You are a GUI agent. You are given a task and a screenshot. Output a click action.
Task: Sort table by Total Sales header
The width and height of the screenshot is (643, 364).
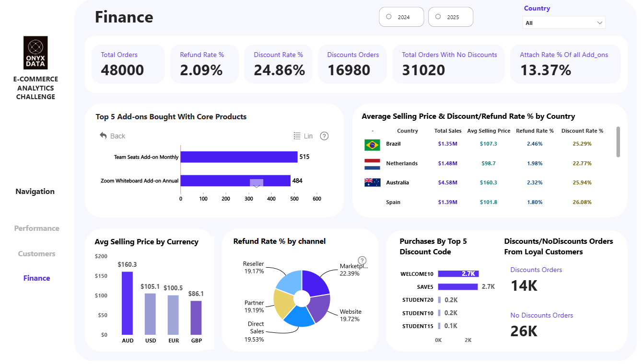pyautogui.click(x=448, y=131)
